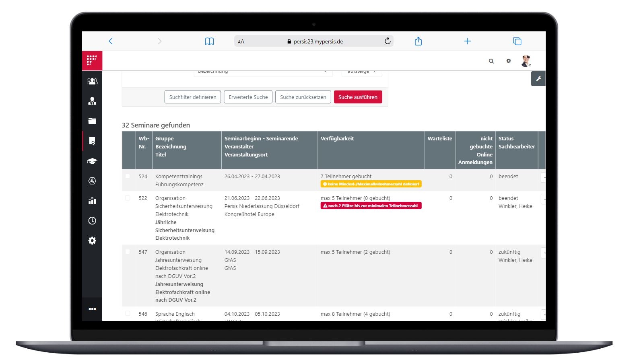
Task: Open the bar chart sidebar icon
Action: click(92, 201)
